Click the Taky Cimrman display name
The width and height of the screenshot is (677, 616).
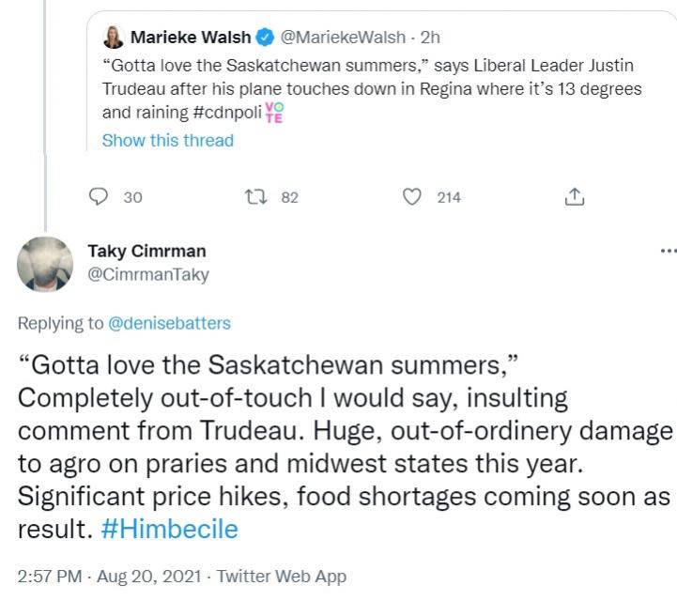pyautogui.click(x=146, y=251)
